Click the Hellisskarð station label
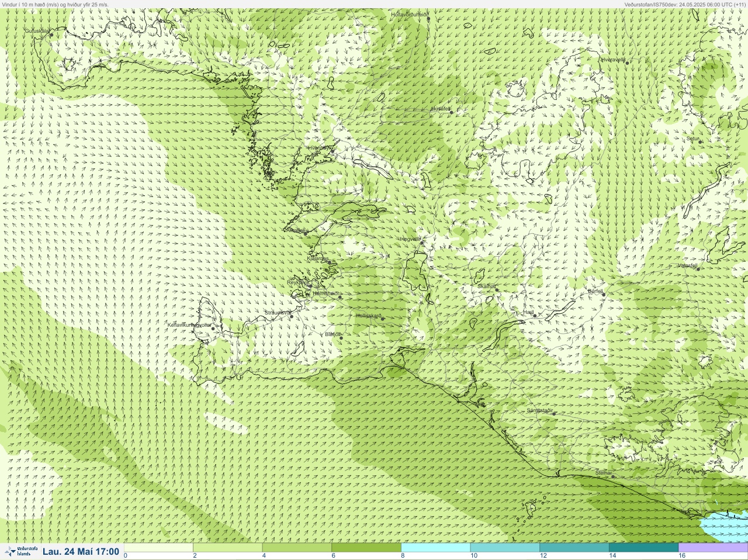This screenshot has width=748, height=560. [368, 316]
